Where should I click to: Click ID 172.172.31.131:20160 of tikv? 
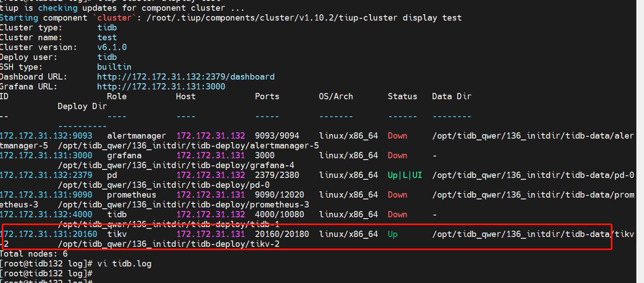tap(48, 234)
